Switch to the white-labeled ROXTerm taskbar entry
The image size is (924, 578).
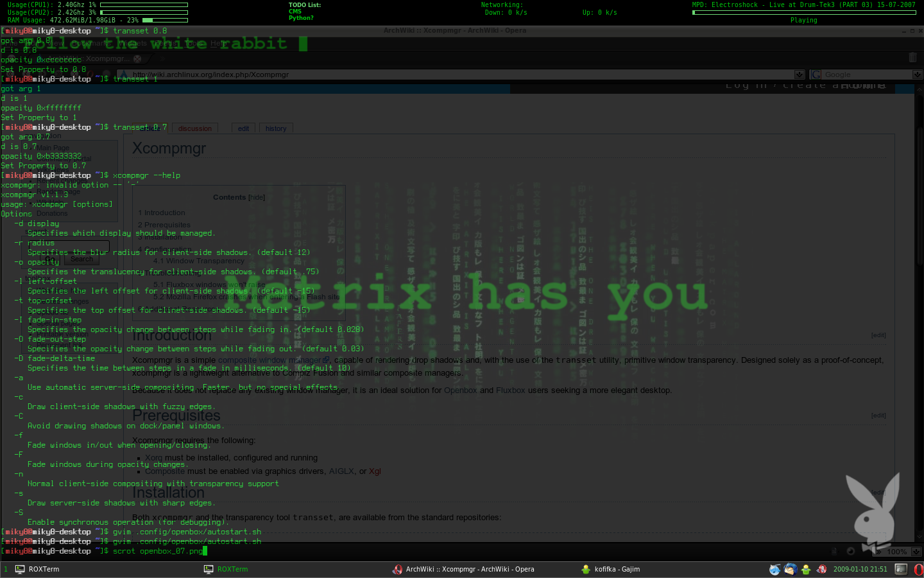[x=103, y=569]
